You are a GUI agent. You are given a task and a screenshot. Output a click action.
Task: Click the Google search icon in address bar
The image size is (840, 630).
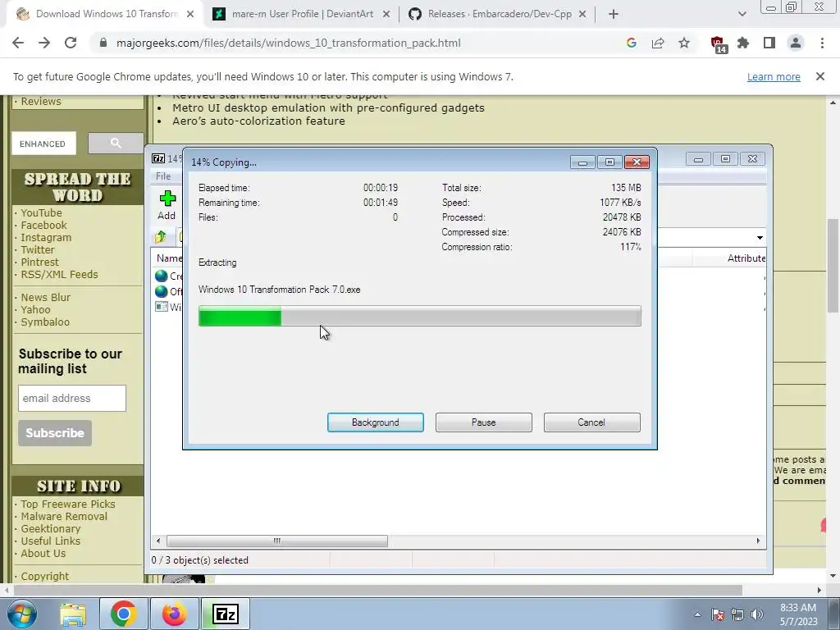631,43
